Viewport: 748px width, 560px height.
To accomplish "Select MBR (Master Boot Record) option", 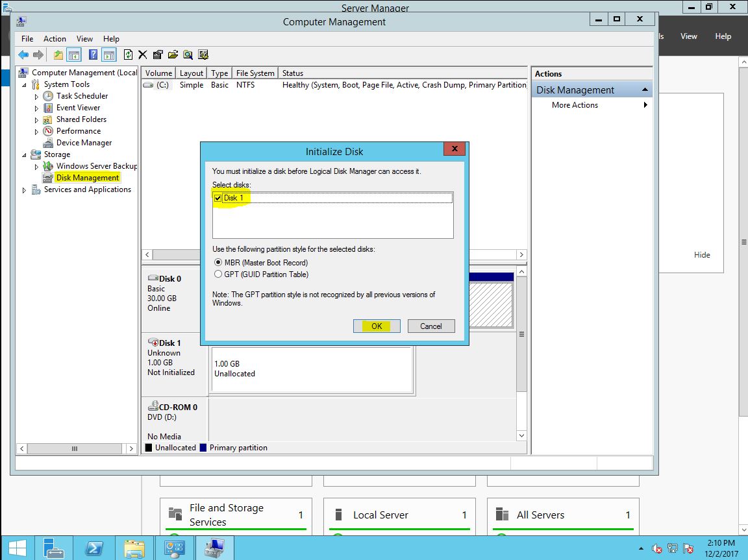I will pyautogui.click(x=218, y=263).
